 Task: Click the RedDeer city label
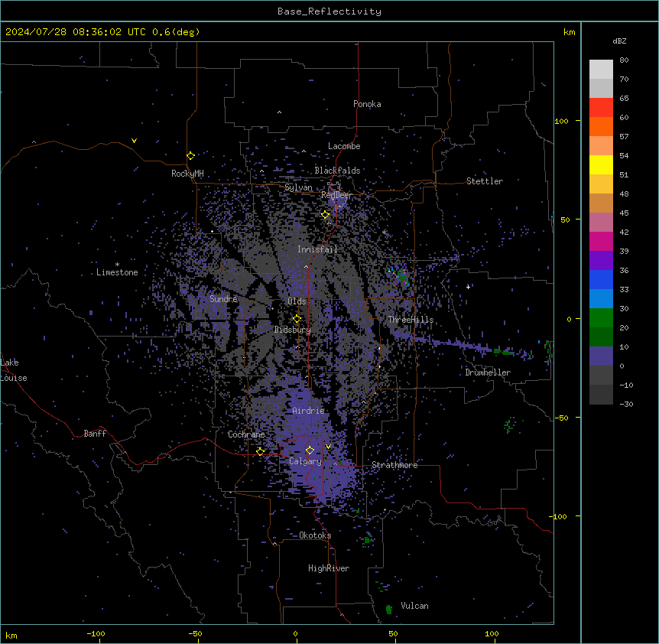(x=336, y=195)
